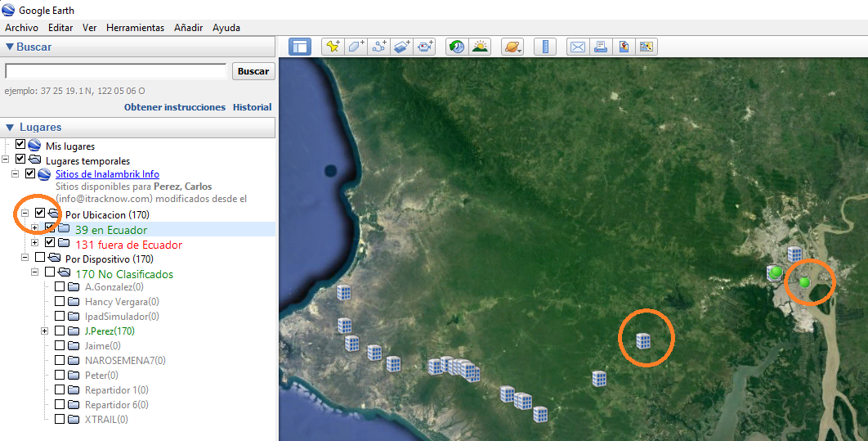Select the Mis lugares row label
This screenshot has width=868, height=441.
[70, 146]
